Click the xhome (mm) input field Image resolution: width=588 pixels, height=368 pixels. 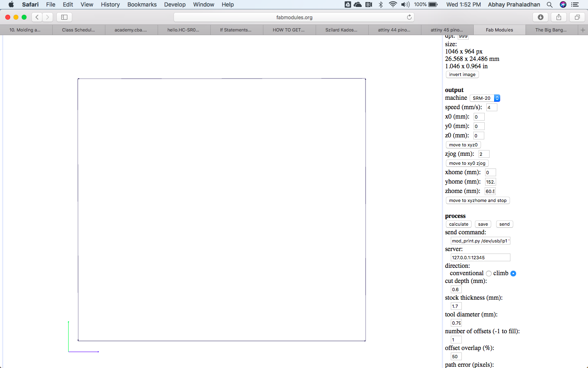[x=490, y=173]
